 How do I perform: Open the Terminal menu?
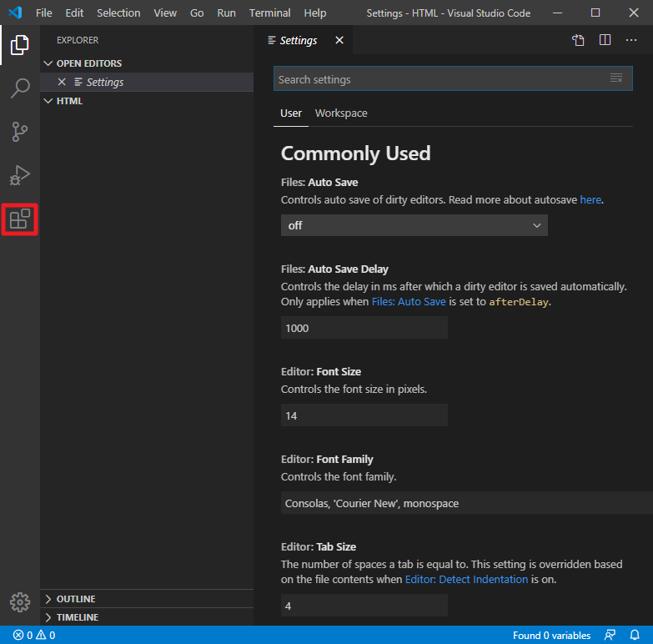(269, 13)
